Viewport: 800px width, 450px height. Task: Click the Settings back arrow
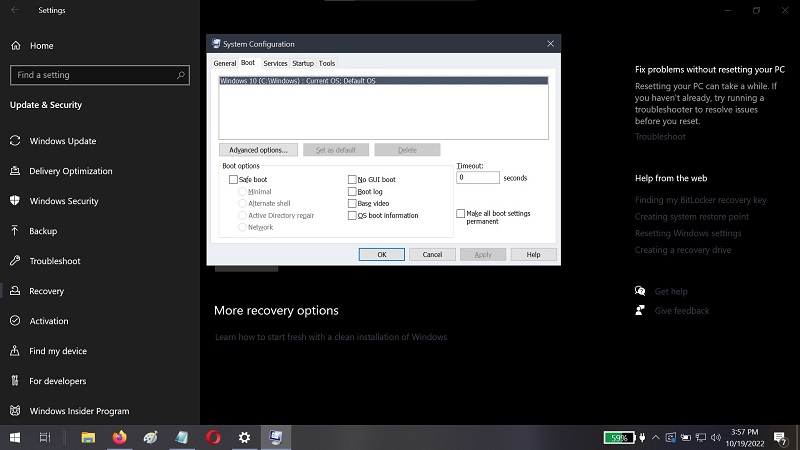[x=15, y=10]
